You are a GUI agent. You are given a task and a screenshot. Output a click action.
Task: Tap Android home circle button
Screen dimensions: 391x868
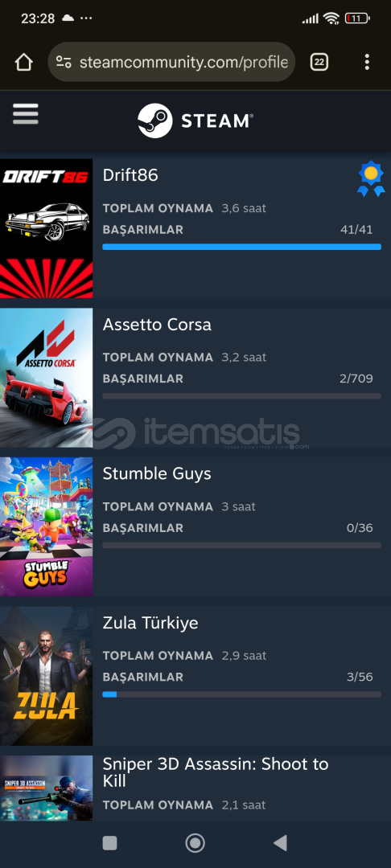point(195,843)
